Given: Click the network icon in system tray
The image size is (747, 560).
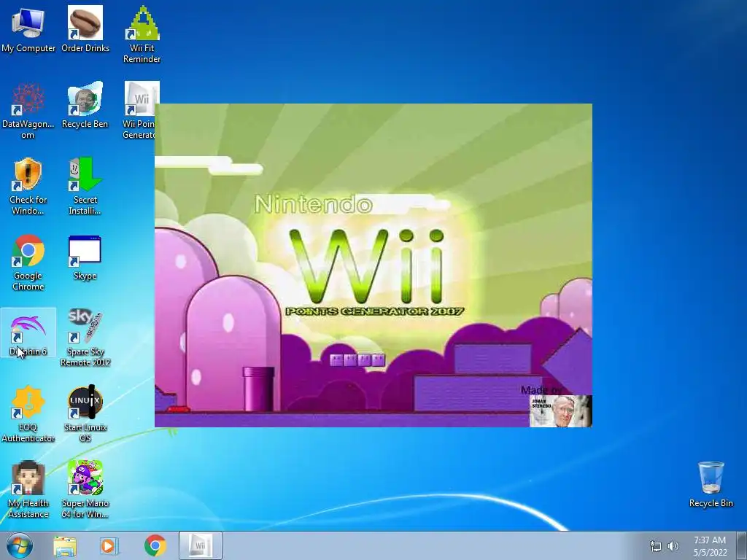Looking at the screenshot, I should tap(656, 546).
